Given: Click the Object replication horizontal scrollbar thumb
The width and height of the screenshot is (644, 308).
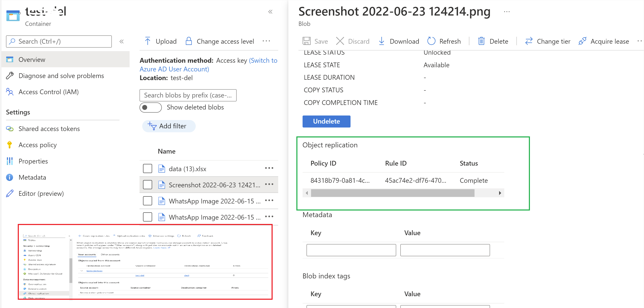Looking at the screenshot, I should pyautogui.click(x=392, y=193).
